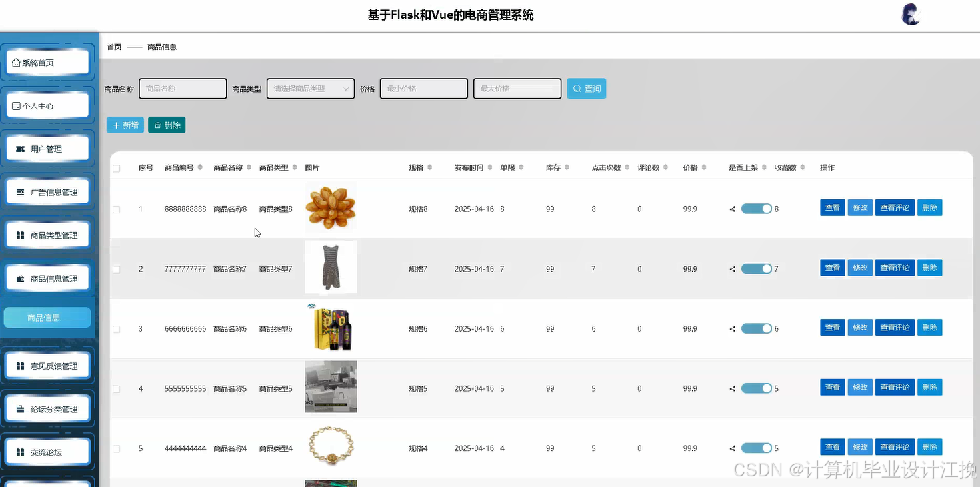
Task: Check the box for product 5555555555
Action: coord(117,389)
